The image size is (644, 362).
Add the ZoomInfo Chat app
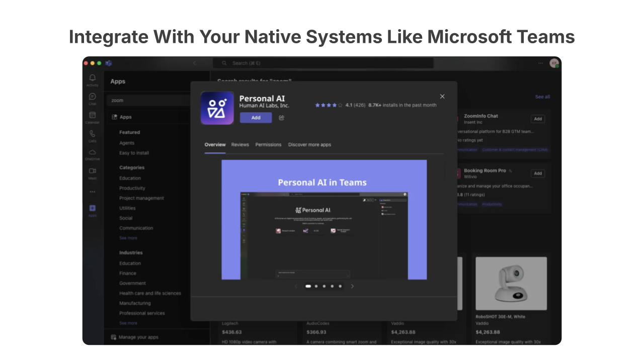[538, 119]
